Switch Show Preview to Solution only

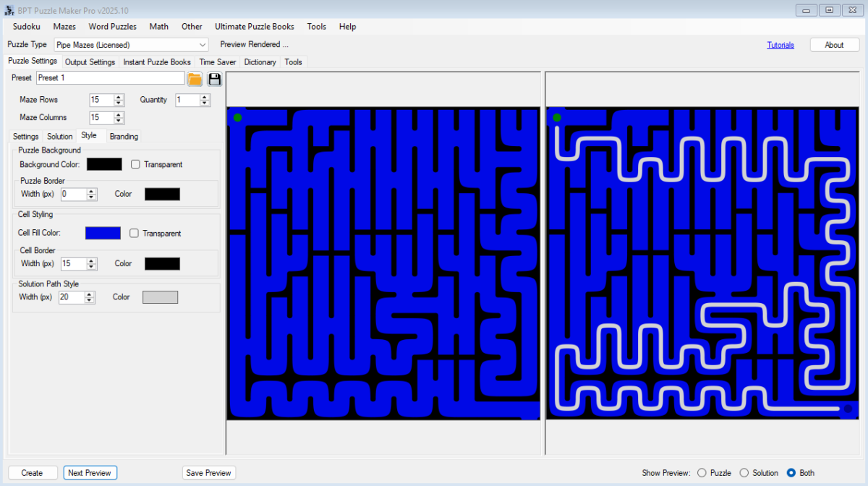[746, 472]
